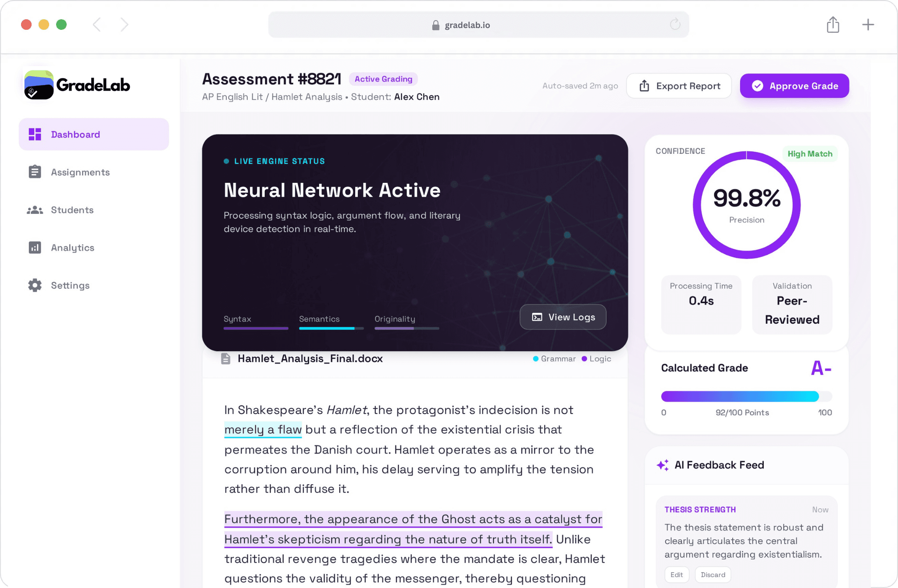Click the View Logs button
898x588 pixels.
click(563, 317)
